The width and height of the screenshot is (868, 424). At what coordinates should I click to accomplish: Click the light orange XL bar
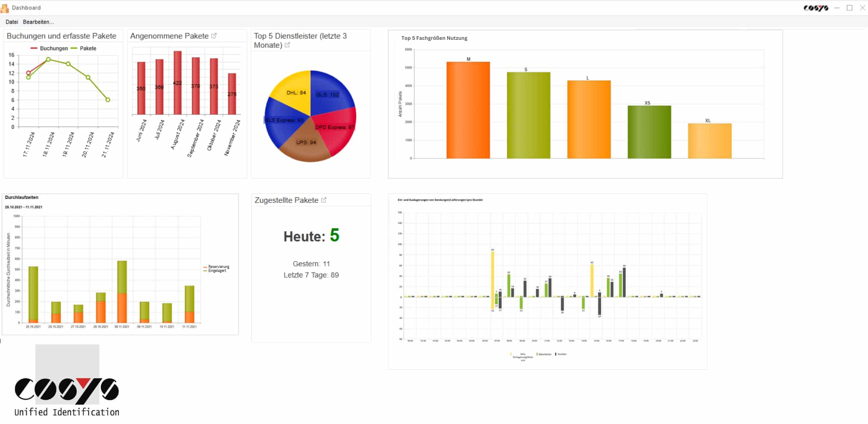[x=709, y=141]
